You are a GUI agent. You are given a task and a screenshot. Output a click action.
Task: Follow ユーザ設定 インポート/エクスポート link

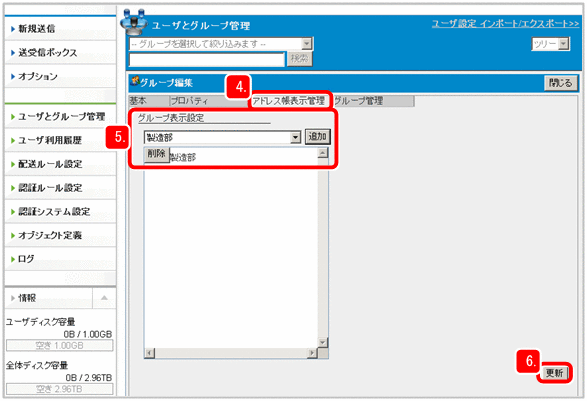[x=505, y=24]
